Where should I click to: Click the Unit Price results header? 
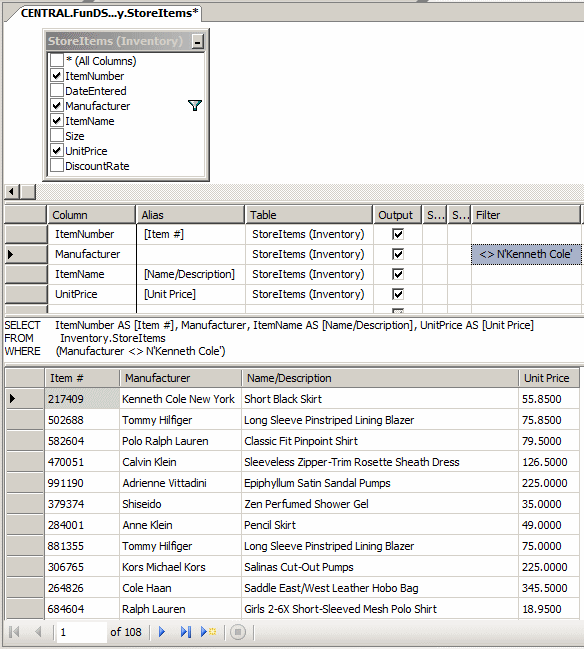(x=549, y=378)
